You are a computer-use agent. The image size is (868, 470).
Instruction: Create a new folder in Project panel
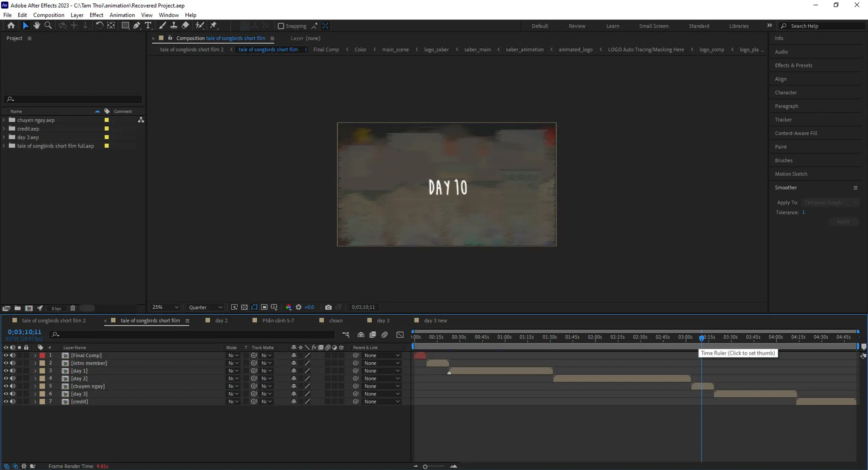pos(17,308)
